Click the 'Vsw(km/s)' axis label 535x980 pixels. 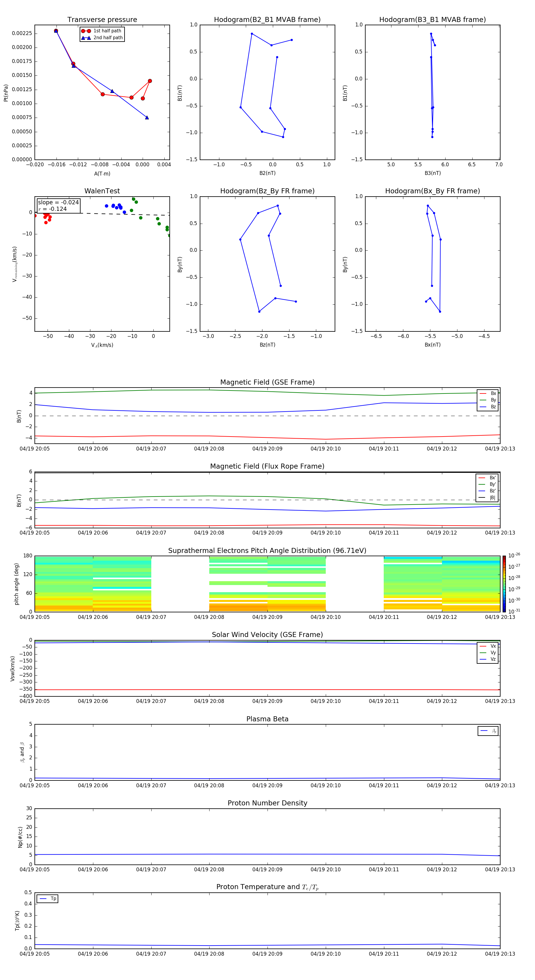[12, 668]
